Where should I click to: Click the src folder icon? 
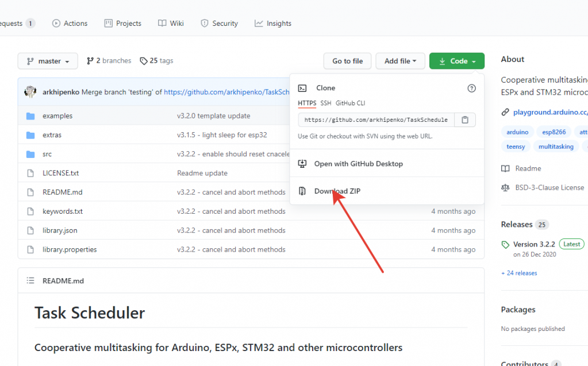pos(30,154)
